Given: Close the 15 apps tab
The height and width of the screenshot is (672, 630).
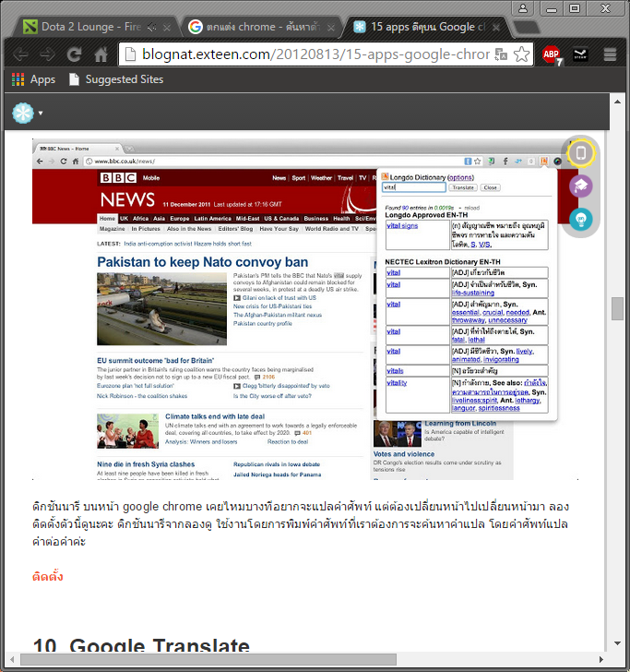Looking at the screenshot, I should pos(496,28).
